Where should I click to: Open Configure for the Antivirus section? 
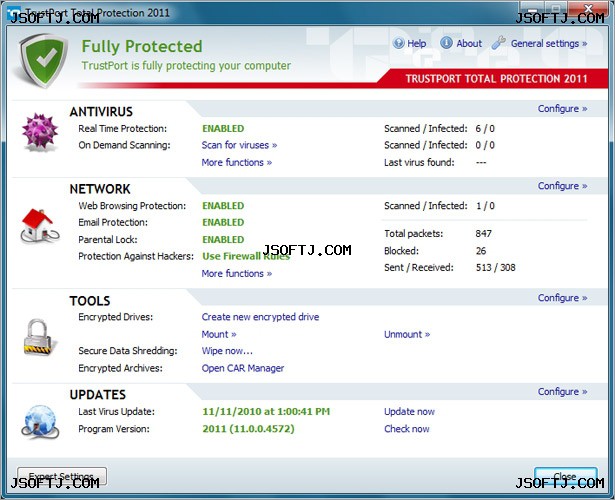(562, 109)
